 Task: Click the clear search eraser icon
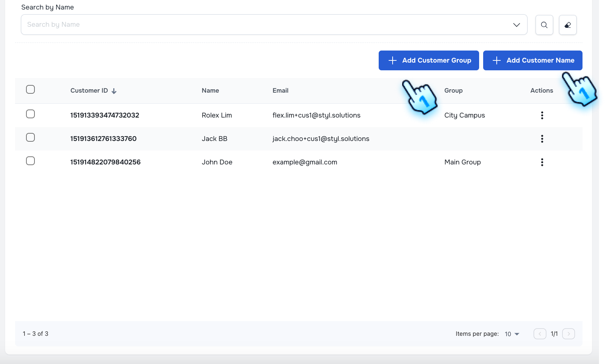point(567,25)
